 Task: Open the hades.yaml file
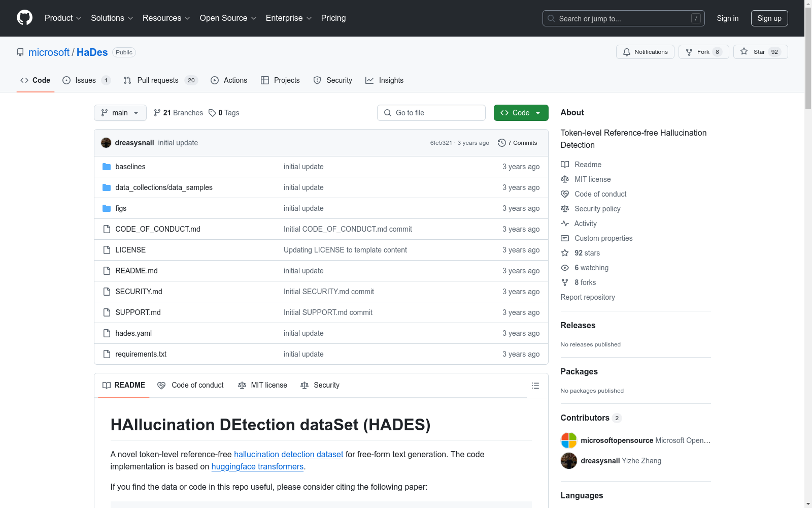pyautogui.click(x=133, y=333)
